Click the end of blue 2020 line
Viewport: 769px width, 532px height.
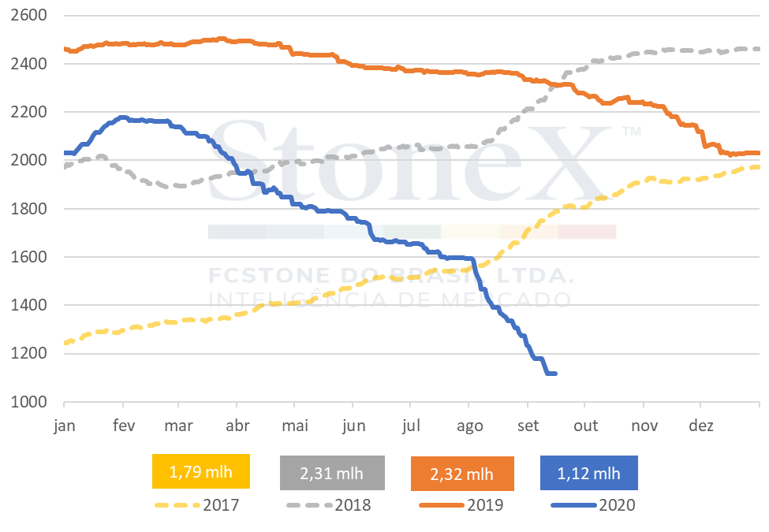pos(554,374)
